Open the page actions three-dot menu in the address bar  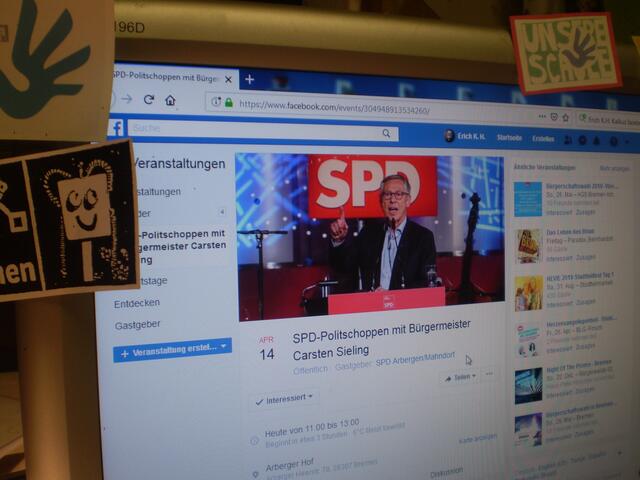(542, 116)
